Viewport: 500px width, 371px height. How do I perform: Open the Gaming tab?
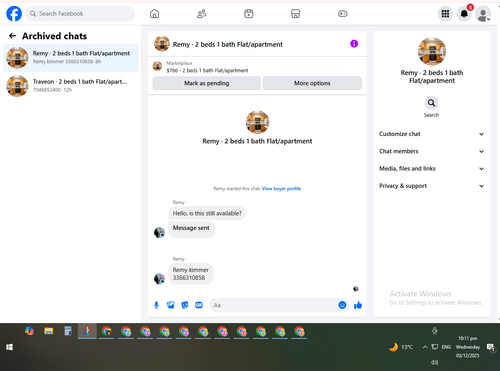coord(343,14)
